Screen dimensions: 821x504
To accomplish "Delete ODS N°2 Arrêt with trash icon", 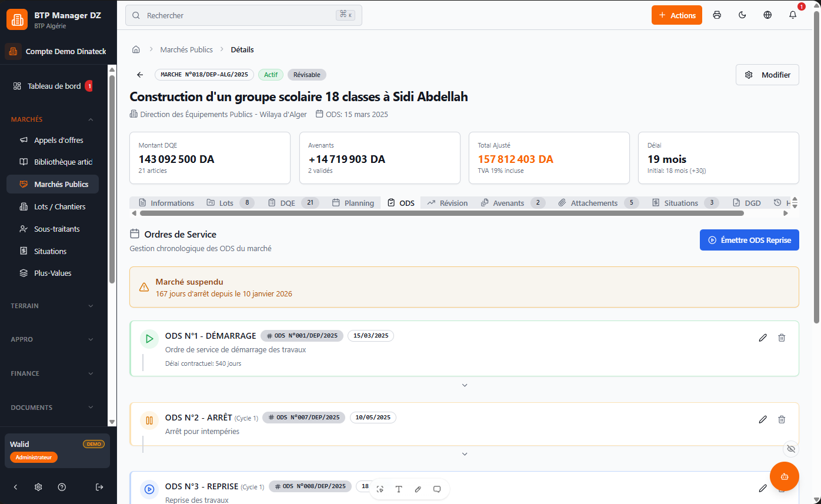I will (x=782, y=419).
